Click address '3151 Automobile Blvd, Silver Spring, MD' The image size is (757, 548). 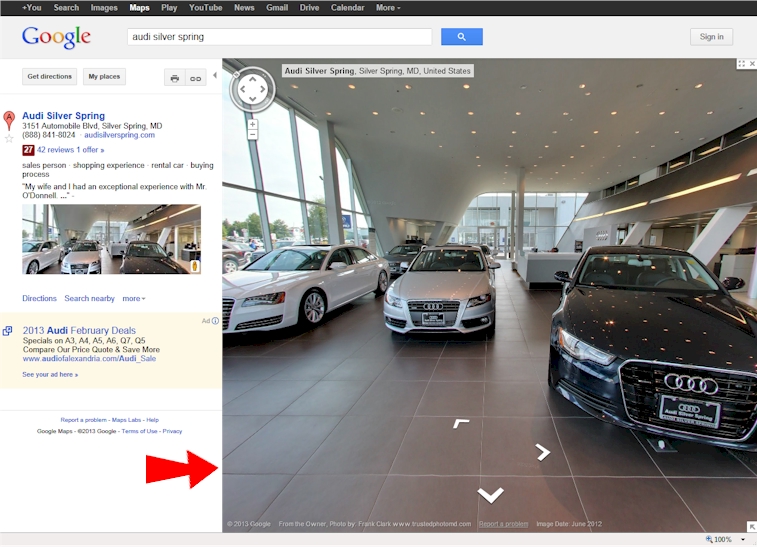92,126
